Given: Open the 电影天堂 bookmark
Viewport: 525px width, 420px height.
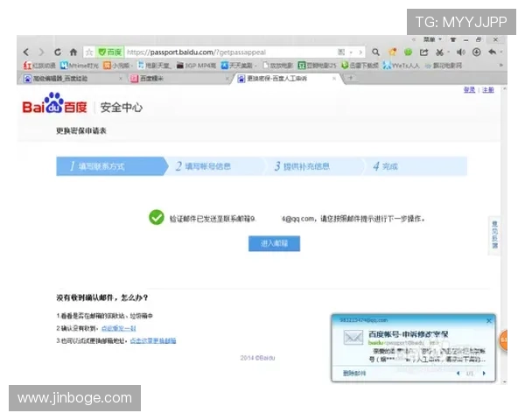Looking at the screenshot, I should [x=154, y=66].
